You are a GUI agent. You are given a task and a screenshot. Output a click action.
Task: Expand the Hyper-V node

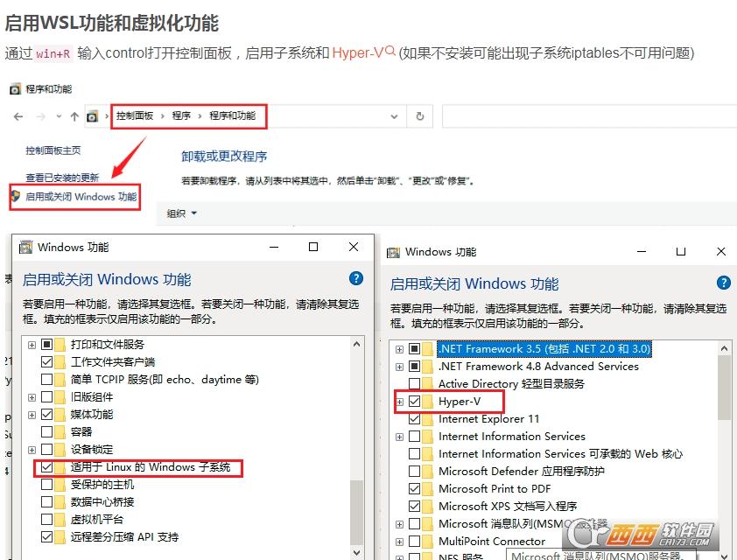click(x=399, y=402)
